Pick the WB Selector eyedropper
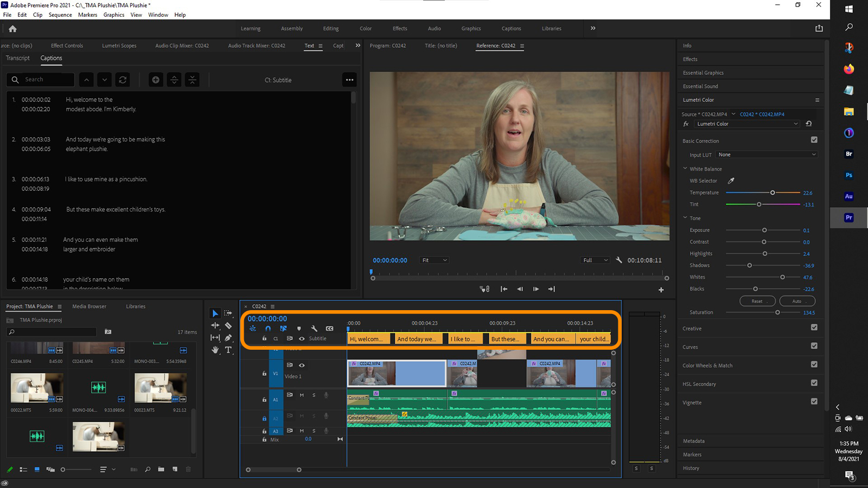 (731, 181)
